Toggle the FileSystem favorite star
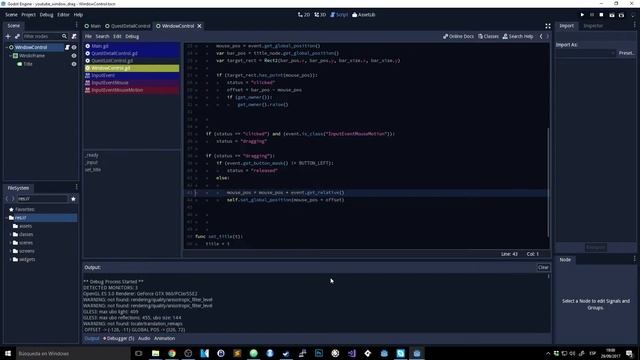The height and width of the screenshot is (360, 640). (x=73, y=199)
